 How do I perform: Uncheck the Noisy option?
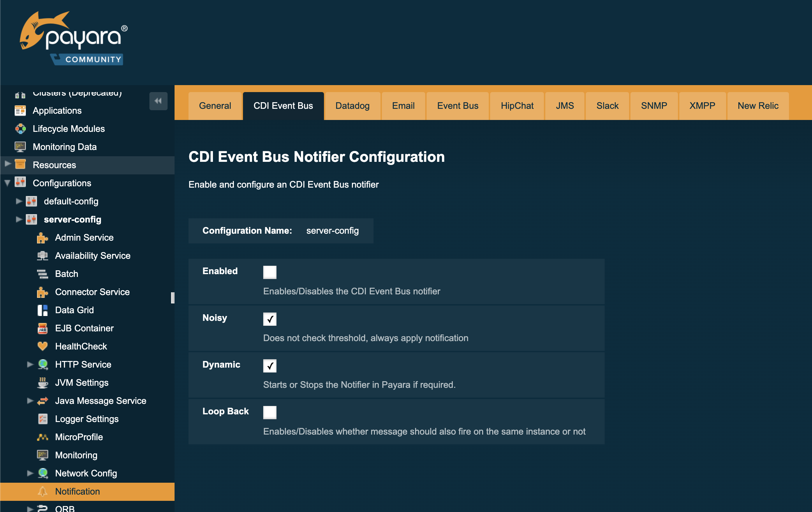coord(270,319)
